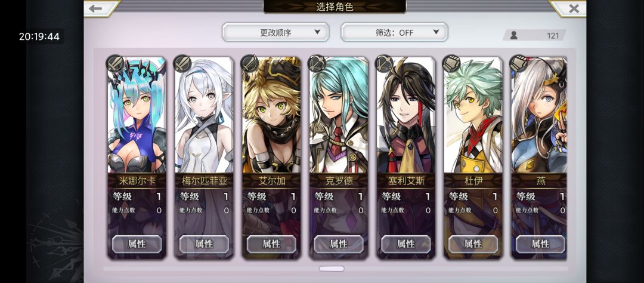Screen dimensions: 644x283
Task: Click the horizontal scroll bar handle
Action: (332, 269)
